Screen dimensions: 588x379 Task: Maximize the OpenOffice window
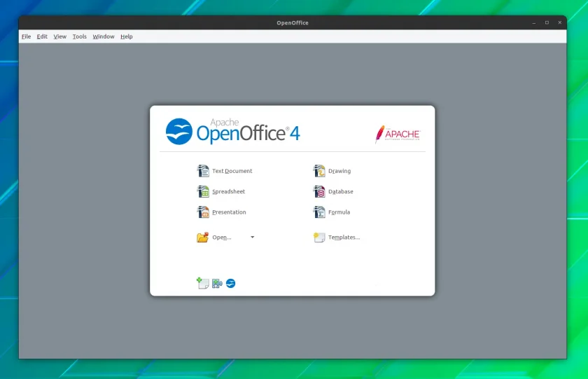click(547, 23)
